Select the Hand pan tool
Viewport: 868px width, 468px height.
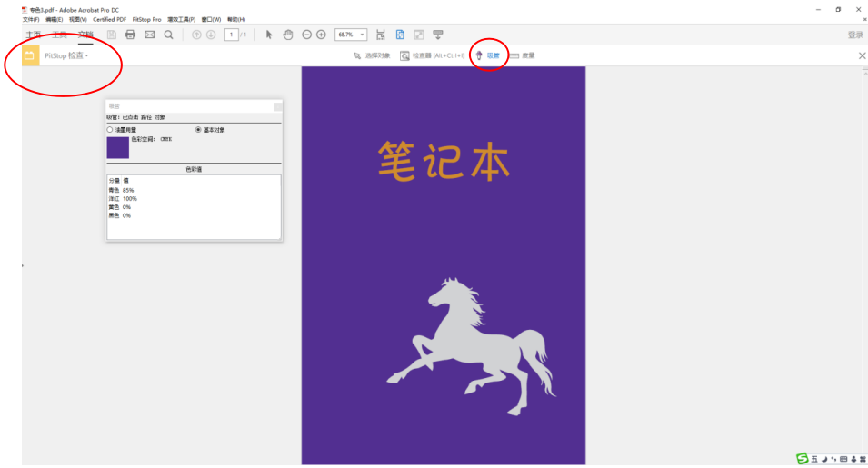287,35
